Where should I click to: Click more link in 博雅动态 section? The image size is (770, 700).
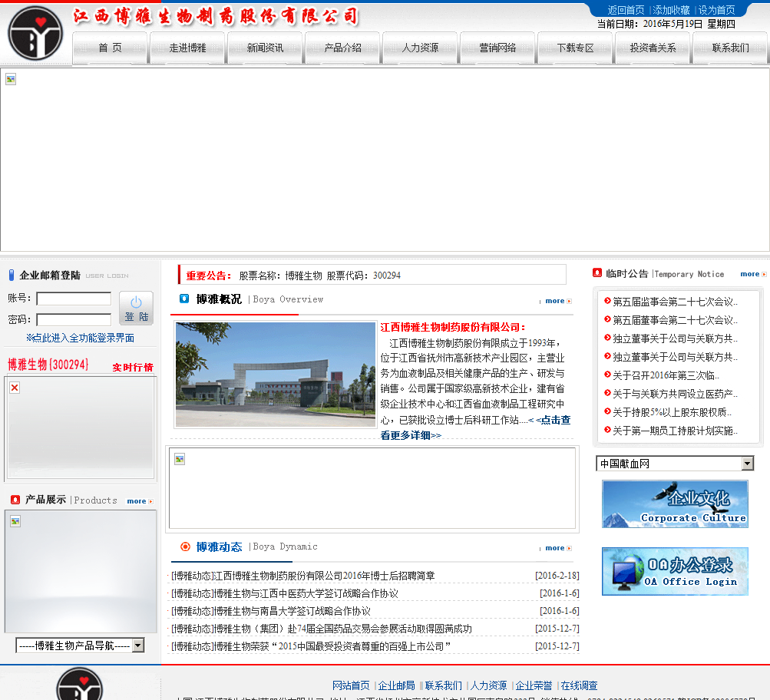(x=558, y=548)
